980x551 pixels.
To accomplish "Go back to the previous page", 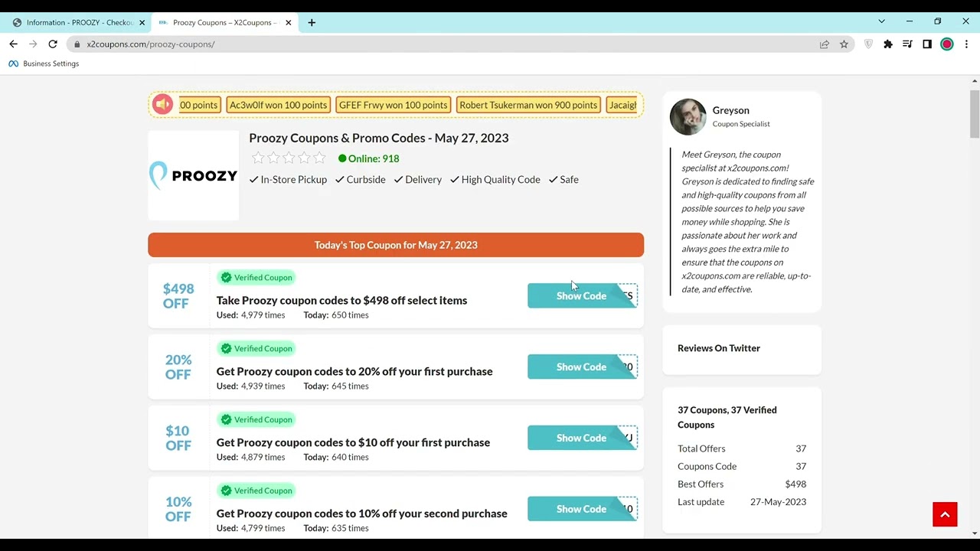I will tap(13, 44).
